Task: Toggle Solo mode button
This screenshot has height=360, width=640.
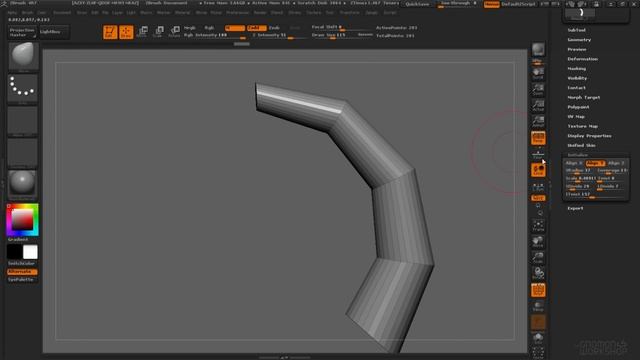Action: pos(538,338)
